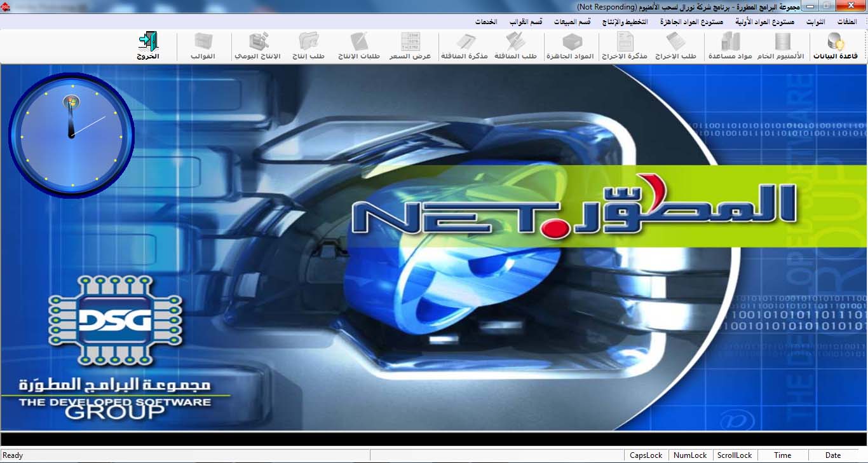Image resolution: width=868 pixels, height=463 pixels.
Task: Click the Ready status bar text
Action: click(13, 455)
